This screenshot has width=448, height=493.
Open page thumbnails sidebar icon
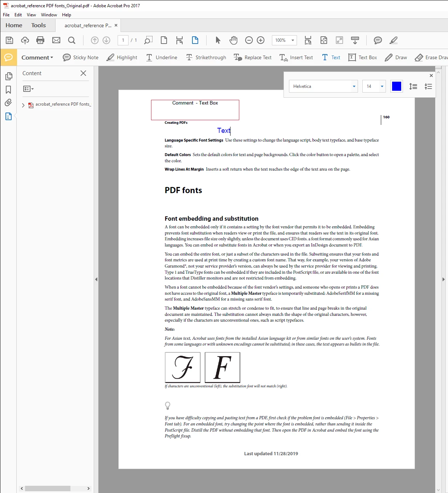9,76
